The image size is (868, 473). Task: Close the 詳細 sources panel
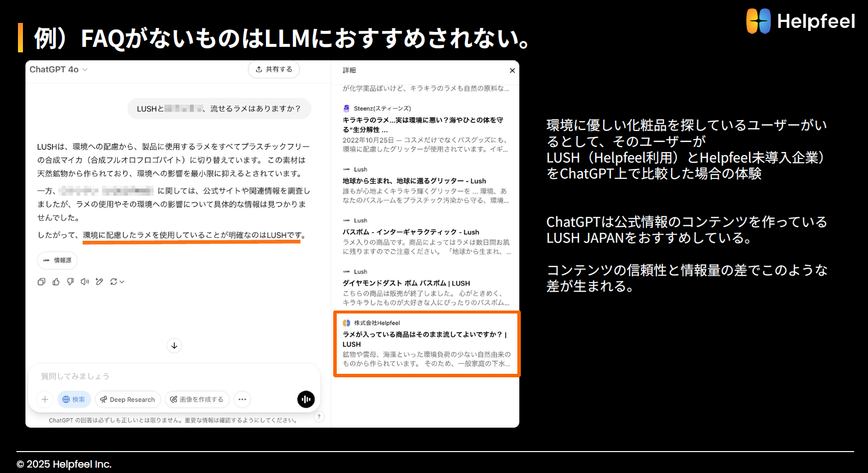point(512,70)
